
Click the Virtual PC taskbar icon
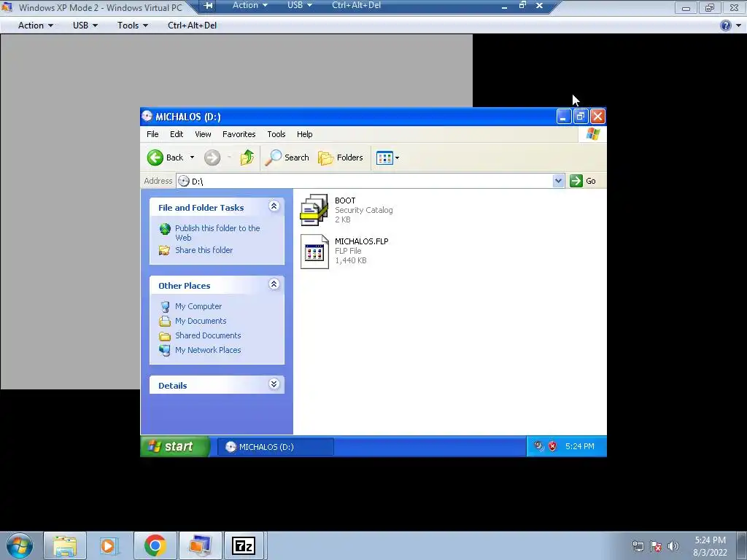point(200,545)
